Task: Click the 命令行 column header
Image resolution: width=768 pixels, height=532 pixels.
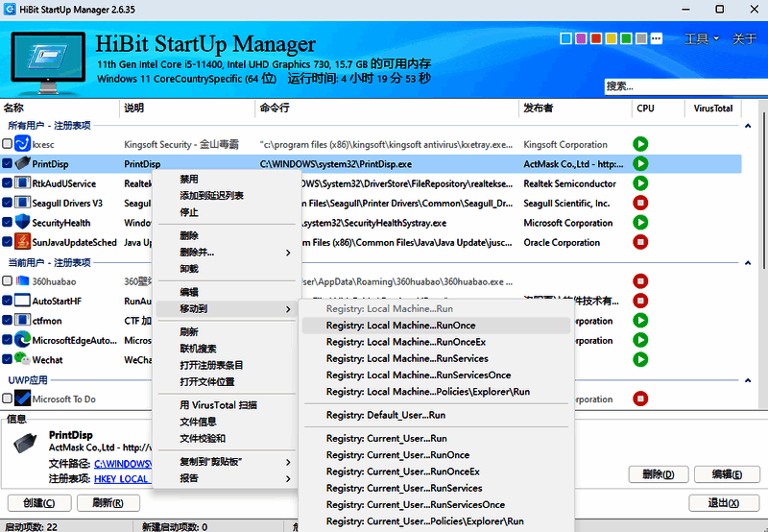Action: pyautogui.click(x=387, y=109)
